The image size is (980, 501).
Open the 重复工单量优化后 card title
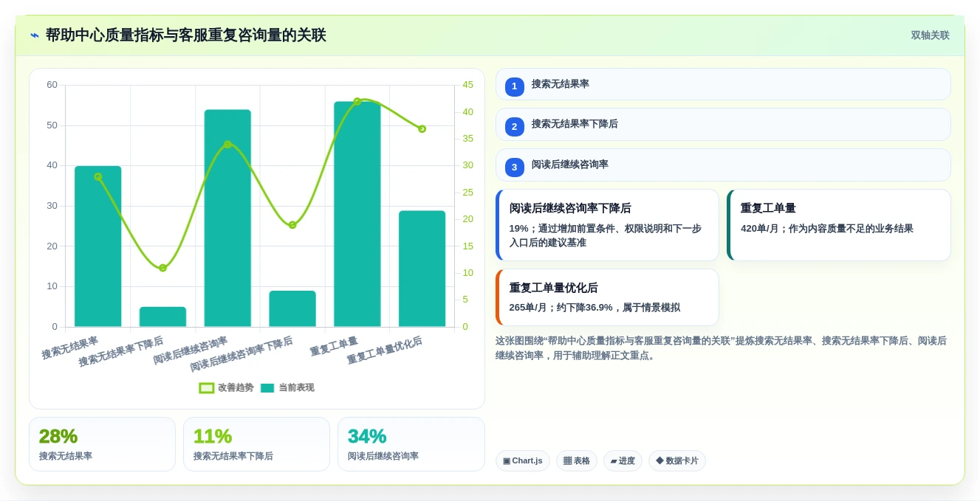coord(553,288)
